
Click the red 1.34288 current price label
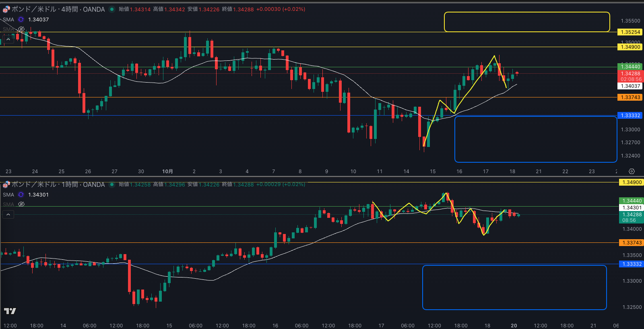point(630,77)
